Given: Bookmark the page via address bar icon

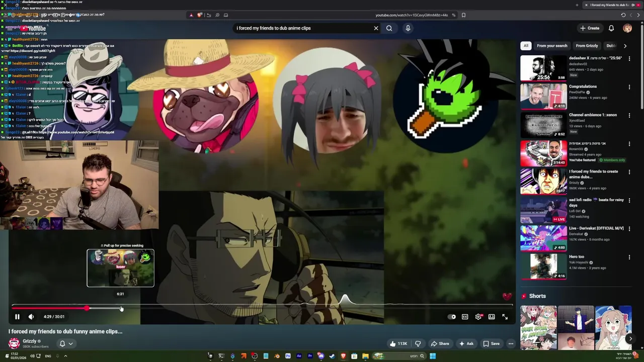Looking at the screenshot, I should coord(463,15).
